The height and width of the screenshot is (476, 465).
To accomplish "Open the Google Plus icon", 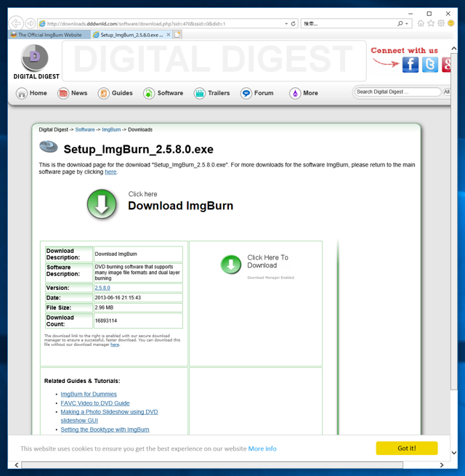I will click(x=446, y=65).
